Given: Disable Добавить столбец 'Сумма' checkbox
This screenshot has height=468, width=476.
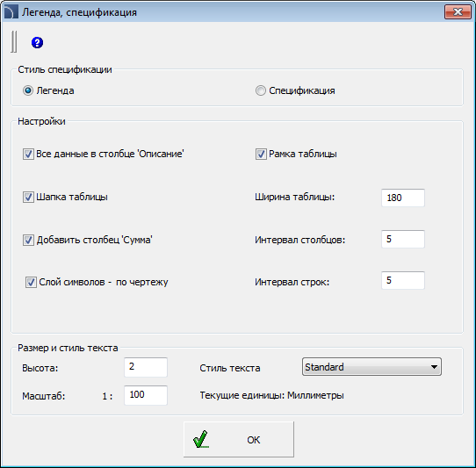Looking at the screenshot, I should (28, 241).
